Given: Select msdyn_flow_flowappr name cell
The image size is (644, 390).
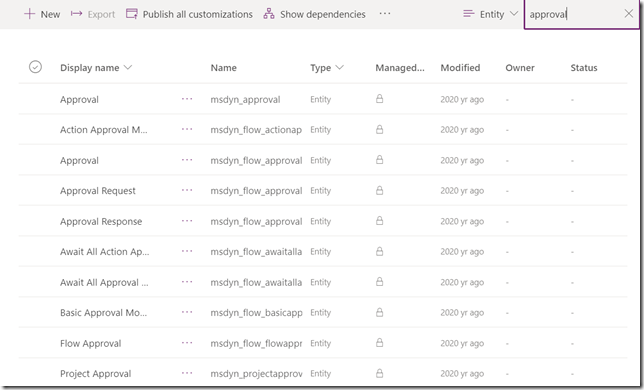Looking at the screenshot, I should click(x=256, y=344).
